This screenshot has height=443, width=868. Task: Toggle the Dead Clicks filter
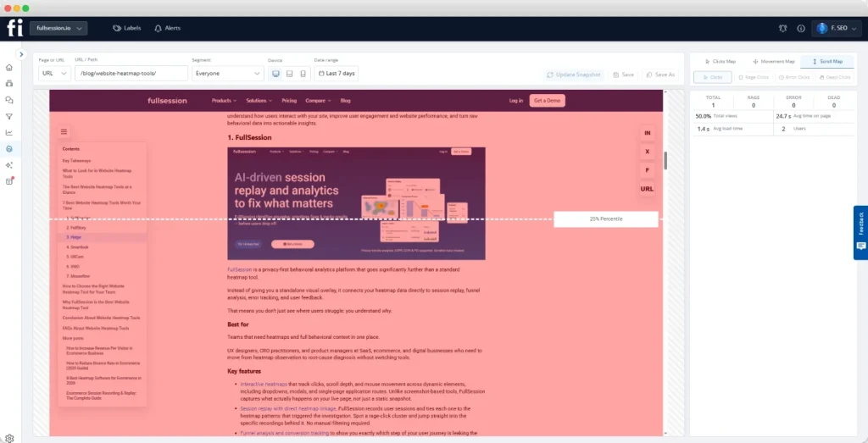click(835, 77)
